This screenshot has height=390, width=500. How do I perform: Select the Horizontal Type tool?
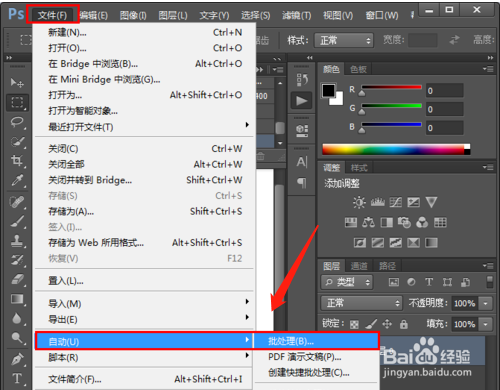(x=17, y=379)
